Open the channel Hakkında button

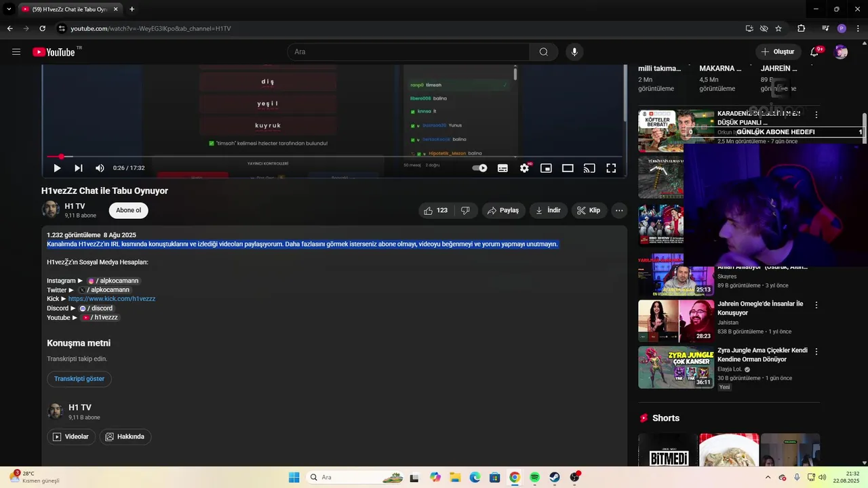pyautogui.click(x=125, y=436)
